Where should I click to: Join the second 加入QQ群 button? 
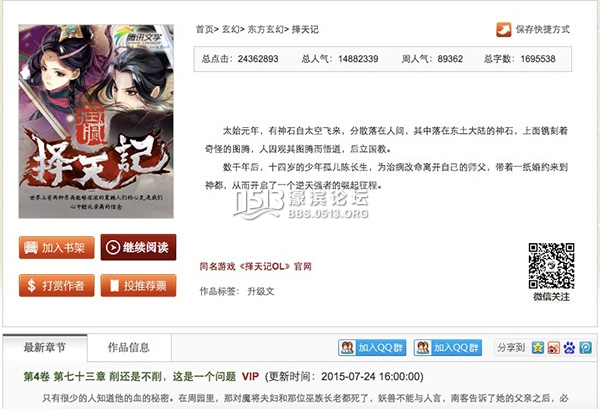point(448,348)
